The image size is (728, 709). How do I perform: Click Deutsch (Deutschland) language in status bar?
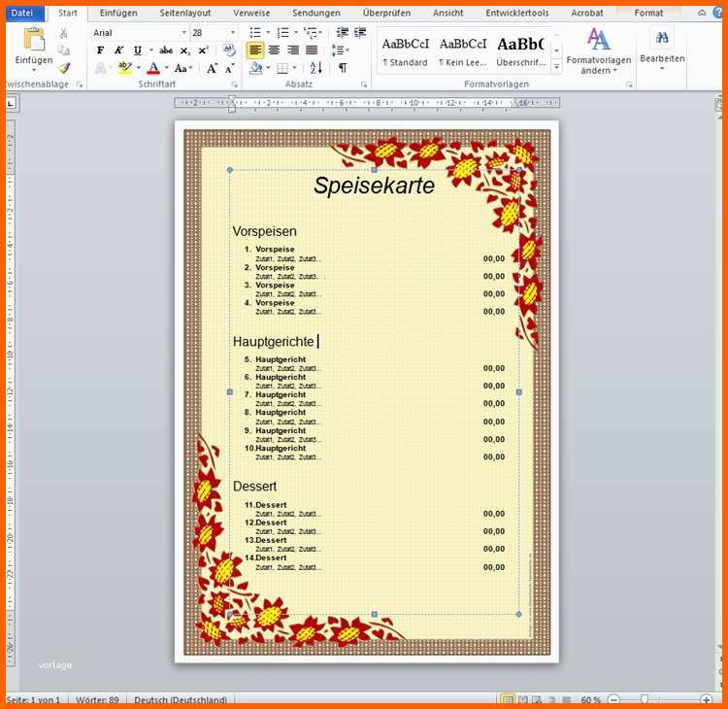(181, 700)
